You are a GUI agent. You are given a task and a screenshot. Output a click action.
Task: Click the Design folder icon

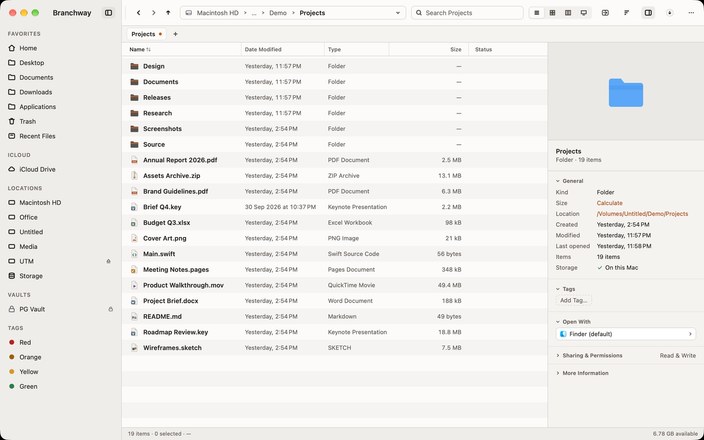(134, 66)
